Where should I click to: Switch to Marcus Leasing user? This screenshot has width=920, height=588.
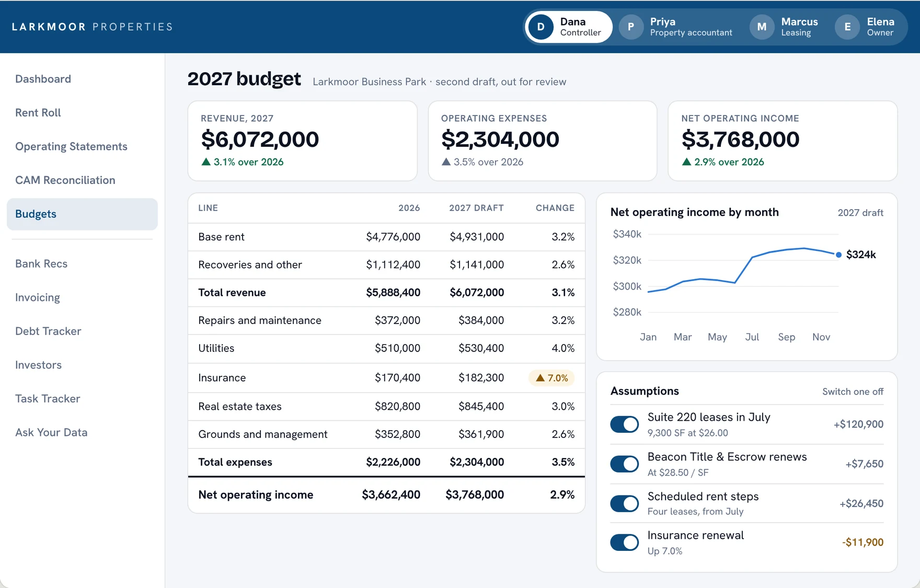(786, 27)
